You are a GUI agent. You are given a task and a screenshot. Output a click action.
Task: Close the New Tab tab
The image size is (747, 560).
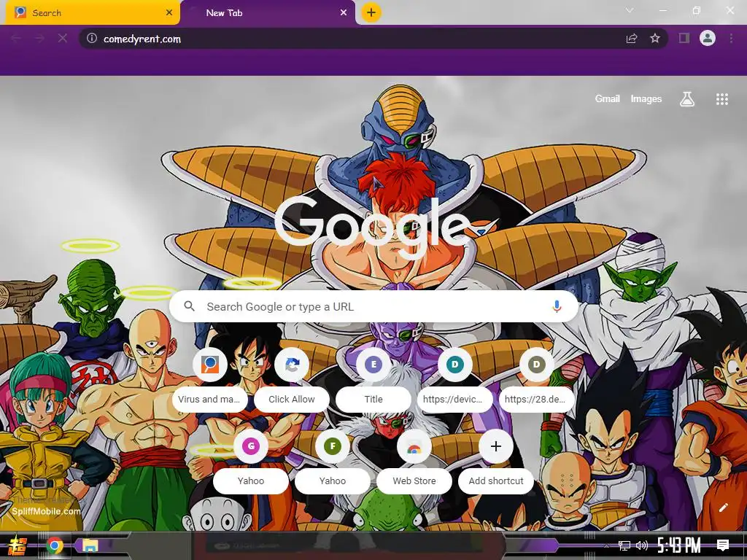344,13
